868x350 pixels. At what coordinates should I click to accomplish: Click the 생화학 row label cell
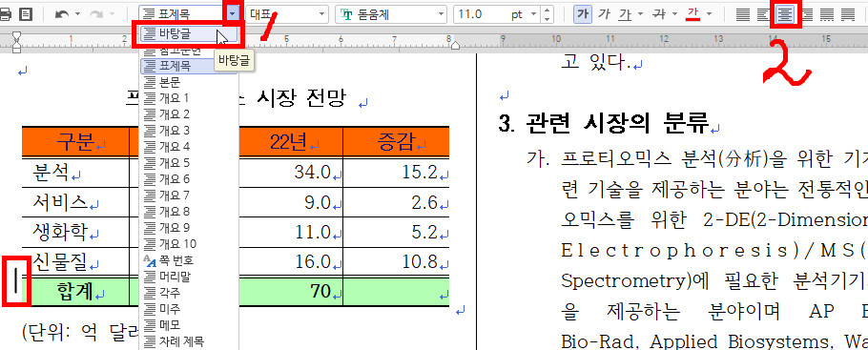(75, 232)
